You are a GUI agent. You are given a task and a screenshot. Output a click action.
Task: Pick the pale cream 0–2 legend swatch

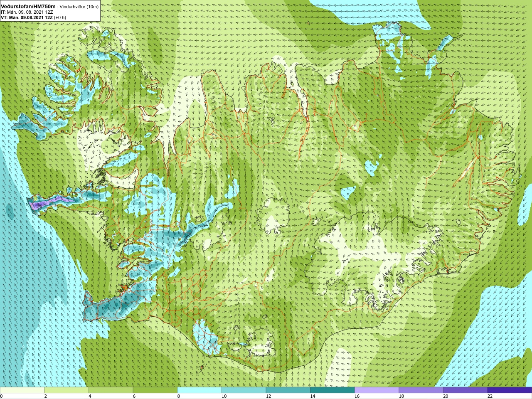click(22, 390)
